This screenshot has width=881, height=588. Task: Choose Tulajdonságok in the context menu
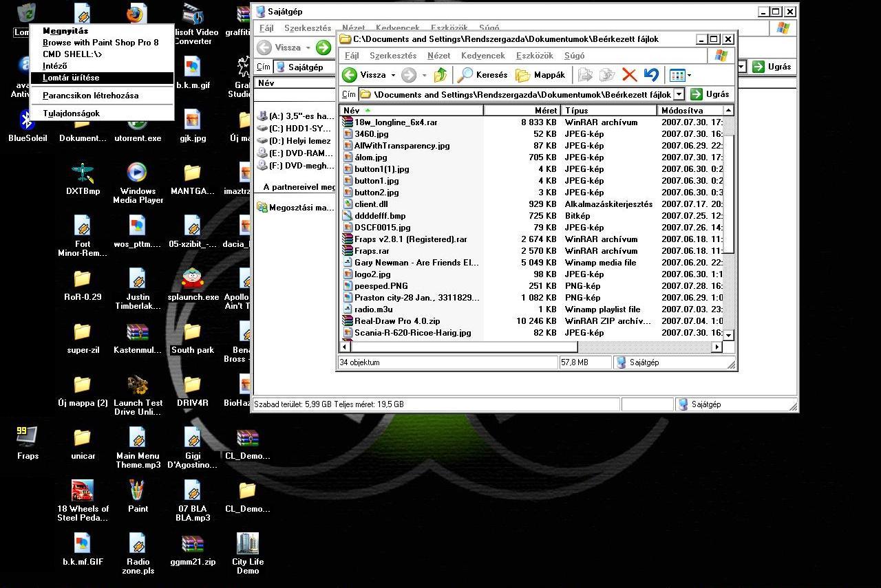point(71,113)
